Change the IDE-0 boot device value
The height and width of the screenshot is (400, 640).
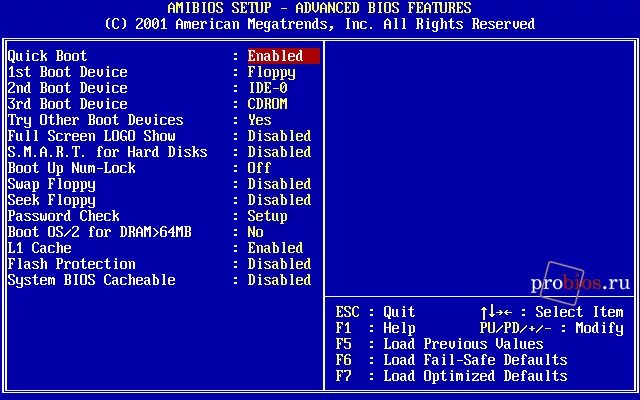coord(268,88)
